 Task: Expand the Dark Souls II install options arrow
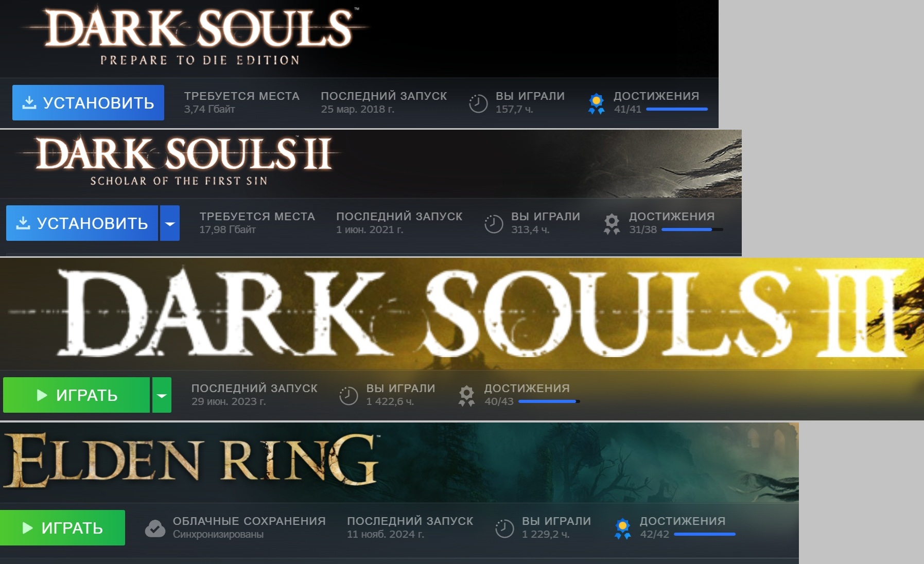[x=170, y=223]
